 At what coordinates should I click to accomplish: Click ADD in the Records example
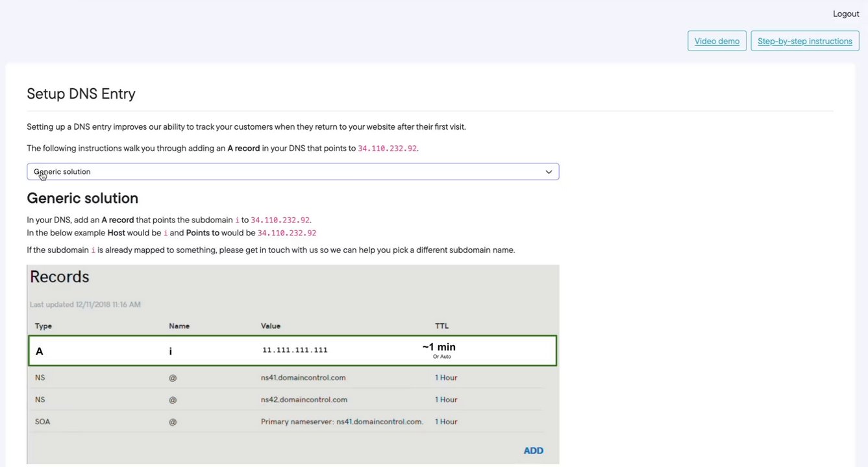pos(533,451)
